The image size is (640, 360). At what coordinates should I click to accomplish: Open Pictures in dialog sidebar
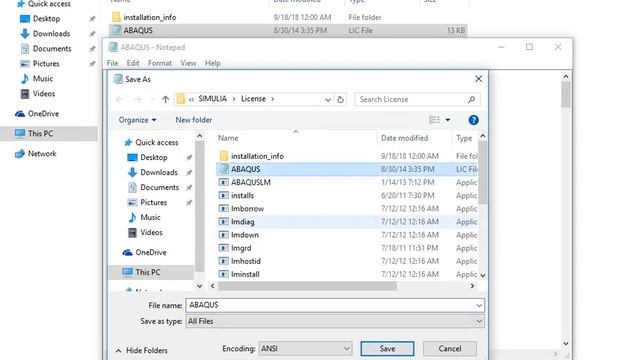153,202
